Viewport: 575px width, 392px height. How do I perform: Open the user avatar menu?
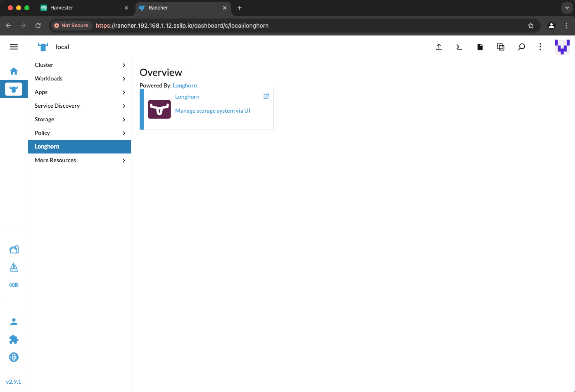pyautogui.click(x=562, y=47)
